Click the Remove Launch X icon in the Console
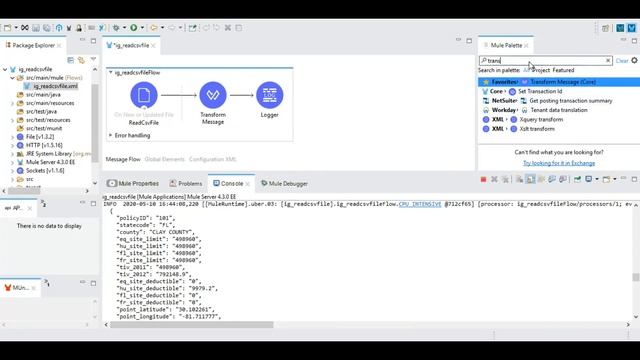 pos(494,179)
